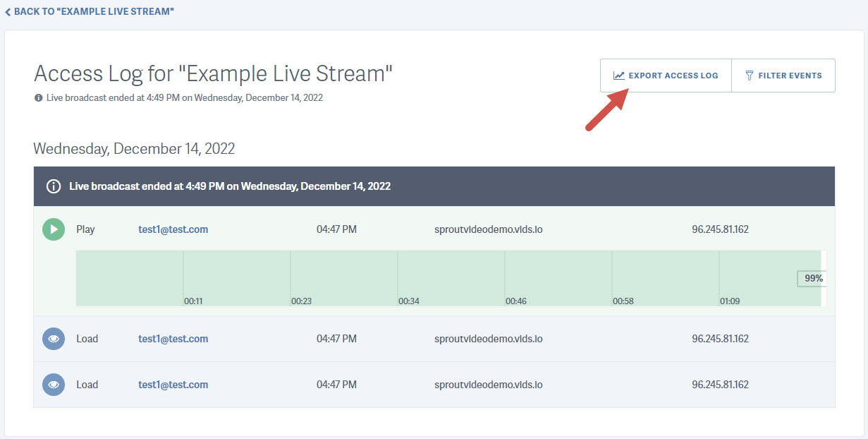The width and height of the screenshot is (868, 439).
Task: Select test1@test.com in the first Load row
Action: [173, 339]
